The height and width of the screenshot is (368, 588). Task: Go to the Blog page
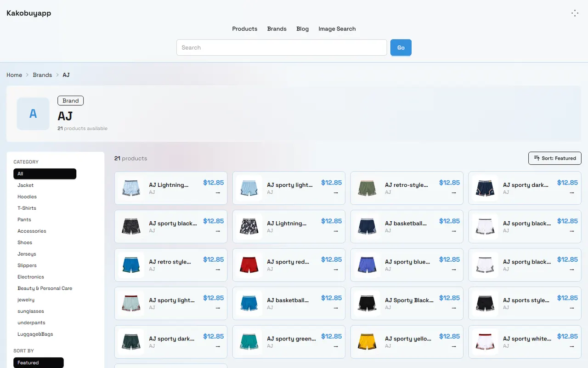tap(303, 29)
